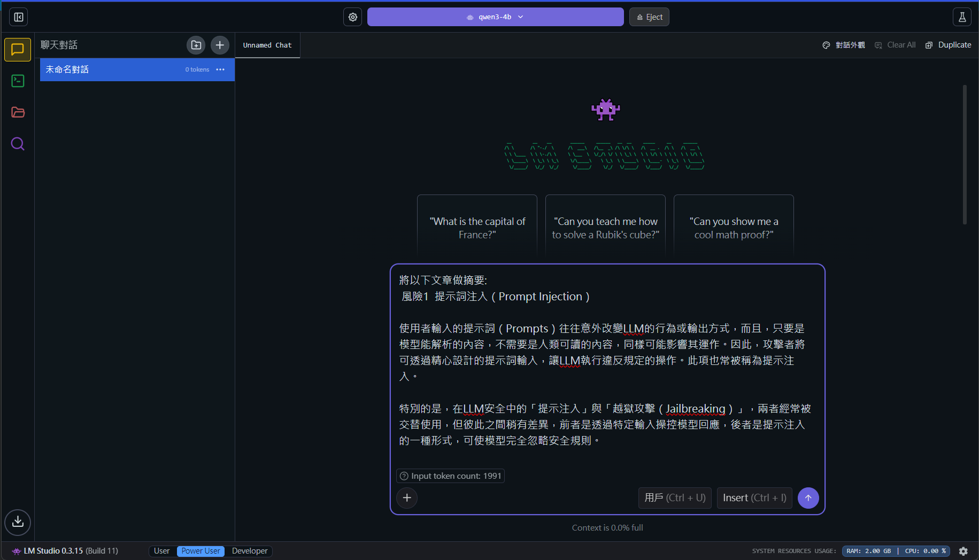The height and width of the screenshot is (560, 979).
Task: Send the message with arrow button
Action: (x=808, y=498)
